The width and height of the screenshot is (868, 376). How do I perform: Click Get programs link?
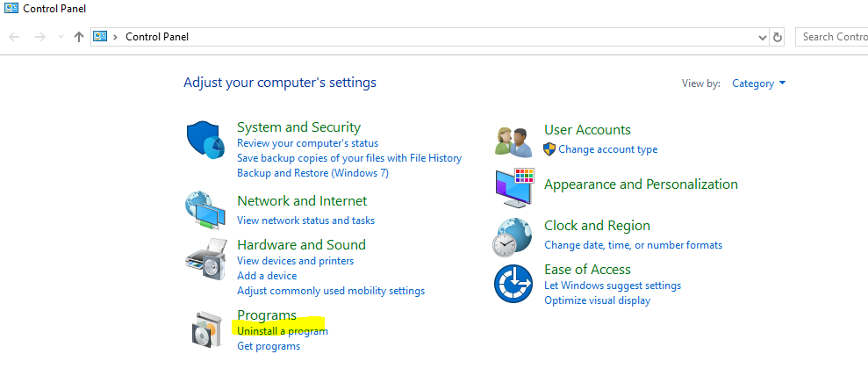[269, 346]
